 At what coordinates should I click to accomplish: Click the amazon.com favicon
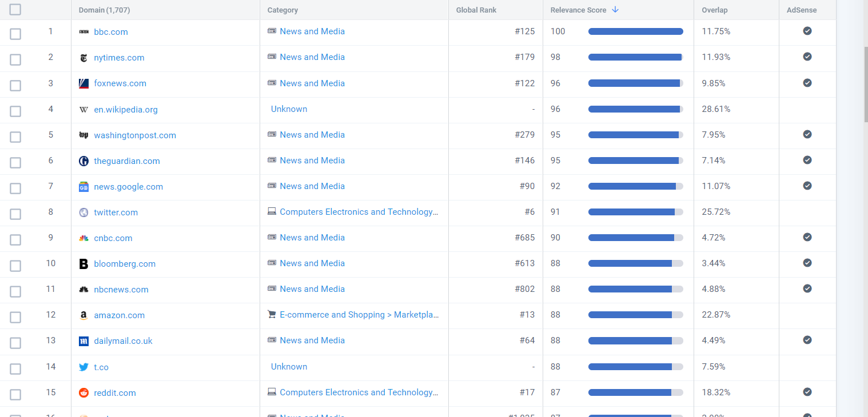83,315
